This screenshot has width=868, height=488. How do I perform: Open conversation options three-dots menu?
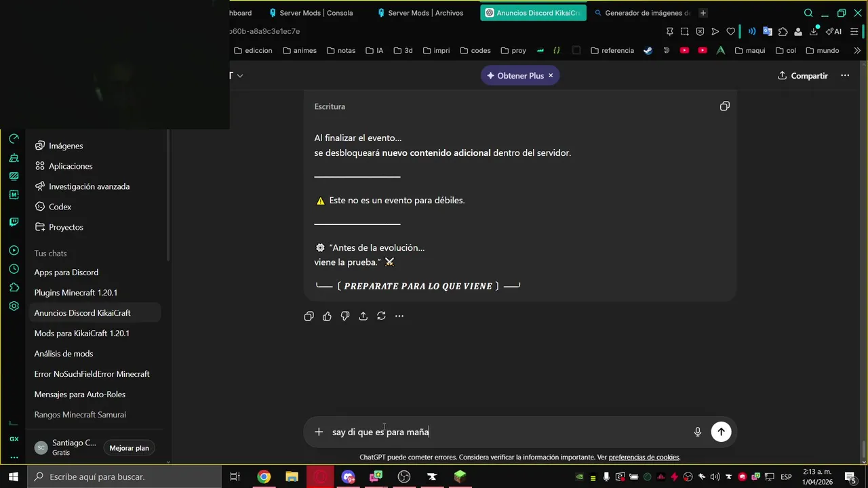(x=845, y=75)
